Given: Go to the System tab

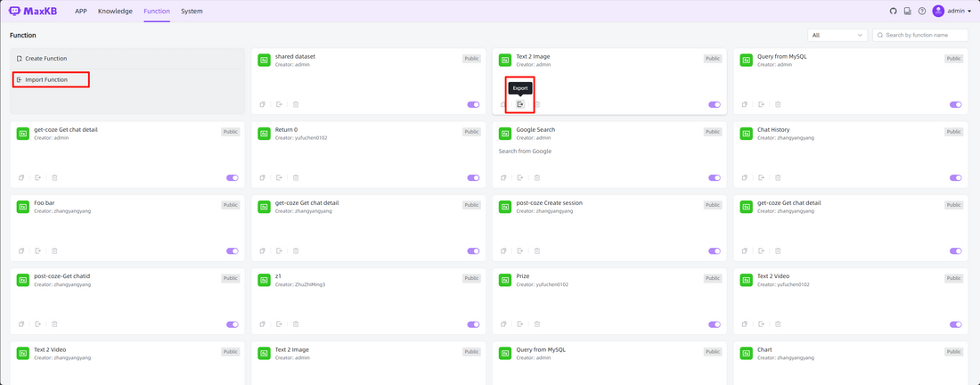Looking at the screenshot, I should point(192,12).
